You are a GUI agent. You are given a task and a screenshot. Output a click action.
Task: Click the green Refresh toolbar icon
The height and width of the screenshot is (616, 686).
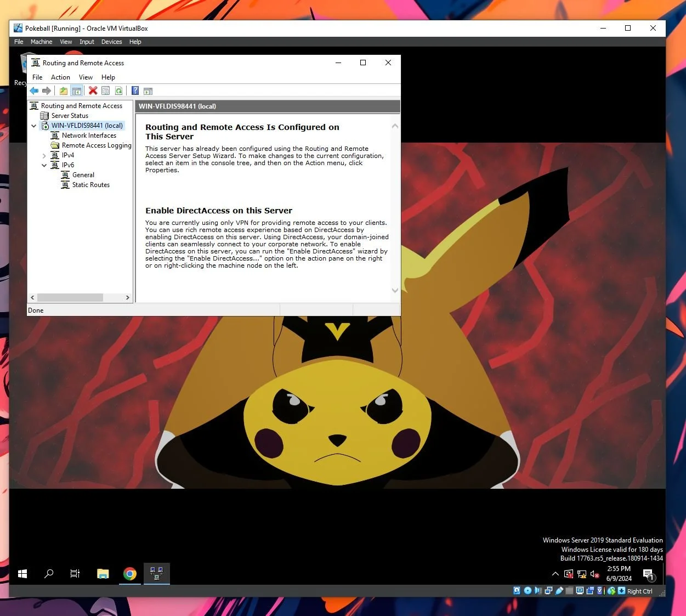[118, 91]
